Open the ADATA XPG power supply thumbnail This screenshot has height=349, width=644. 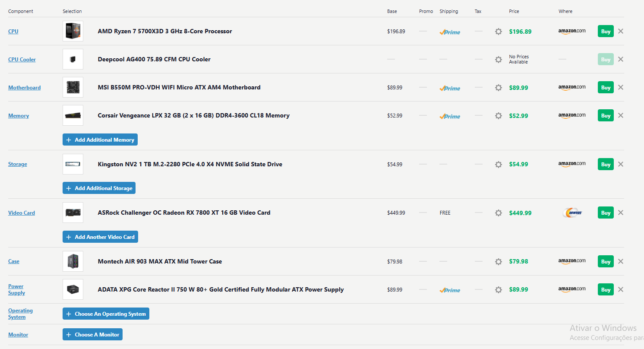pos(73,289)
